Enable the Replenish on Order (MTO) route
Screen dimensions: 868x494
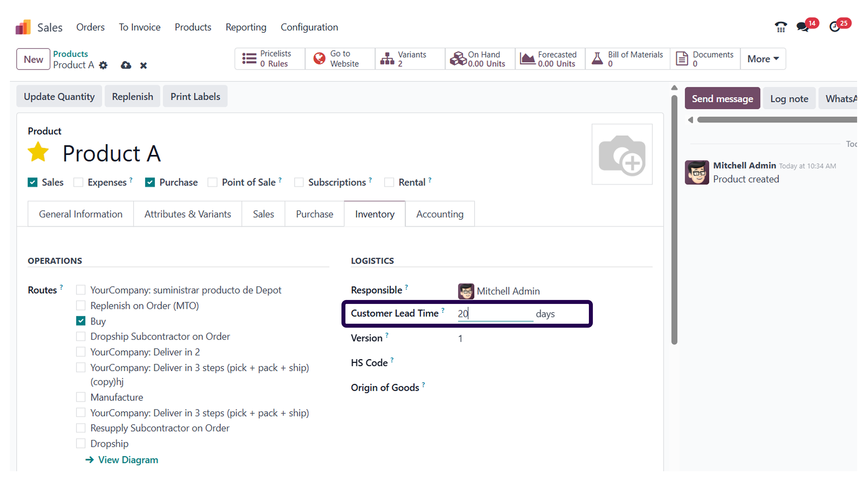coord(81,305)
